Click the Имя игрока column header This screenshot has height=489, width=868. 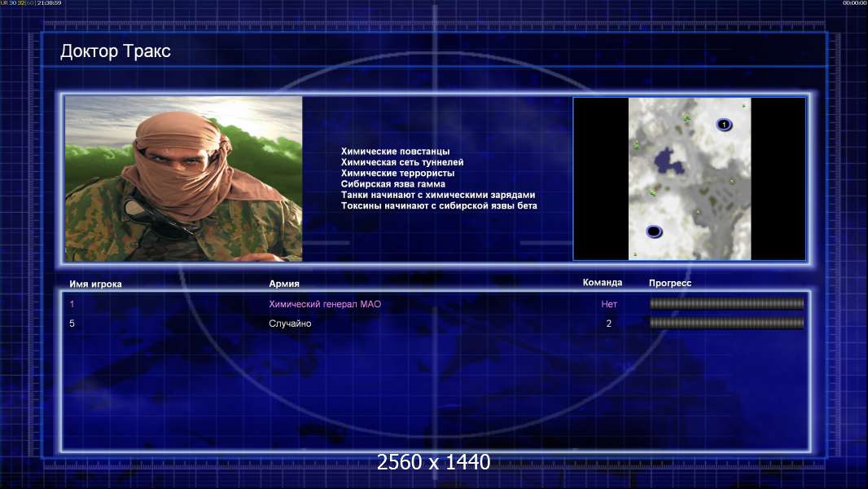95,284
